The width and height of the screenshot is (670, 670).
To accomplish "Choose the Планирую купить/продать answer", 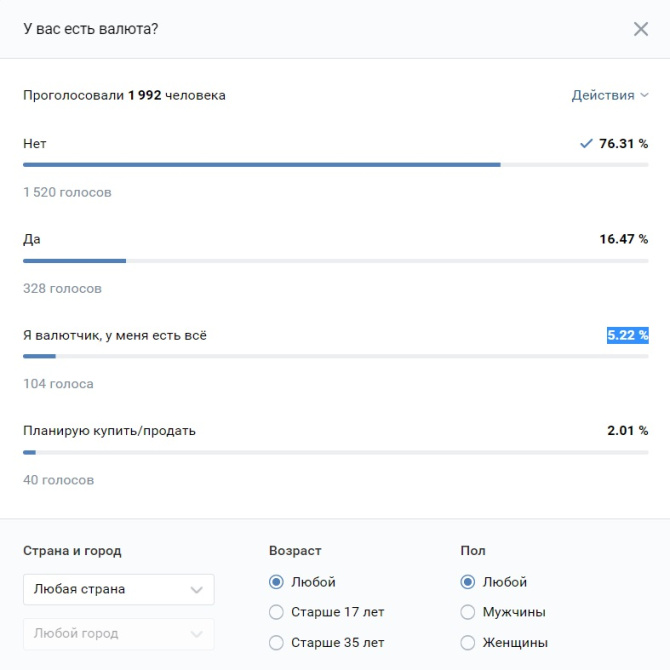I will 109,431.
